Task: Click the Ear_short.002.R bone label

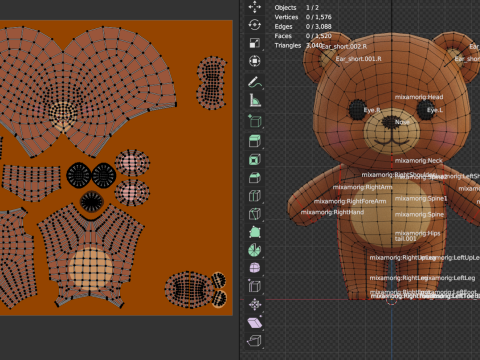Action: point(344,47)
